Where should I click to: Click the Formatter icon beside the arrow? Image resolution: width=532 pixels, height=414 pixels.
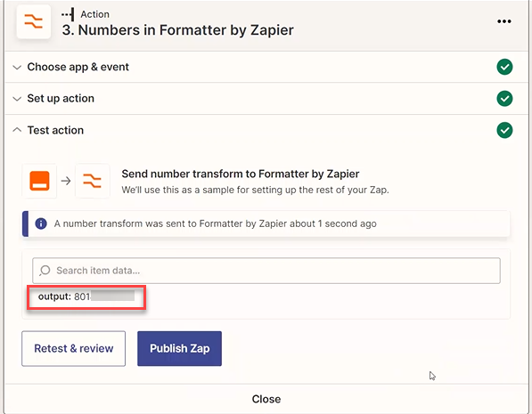tap(93, 181)
